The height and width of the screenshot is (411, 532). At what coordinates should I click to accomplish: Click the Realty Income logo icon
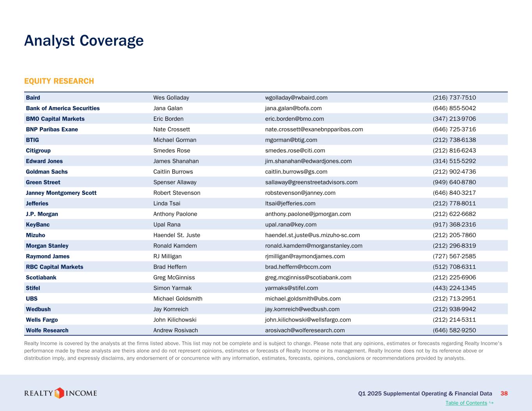coord(59,393)
